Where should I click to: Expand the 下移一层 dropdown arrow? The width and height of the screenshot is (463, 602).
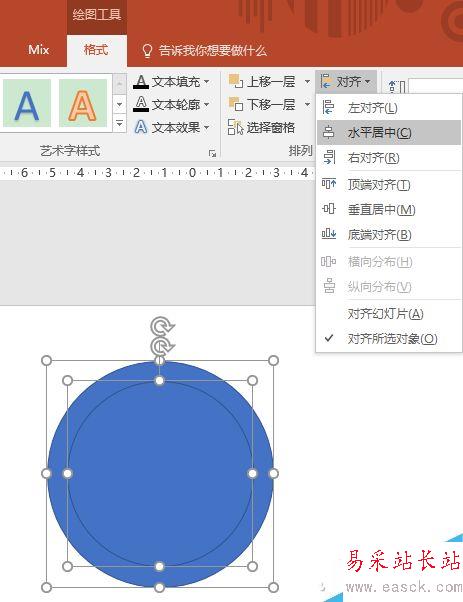point(307,104)
